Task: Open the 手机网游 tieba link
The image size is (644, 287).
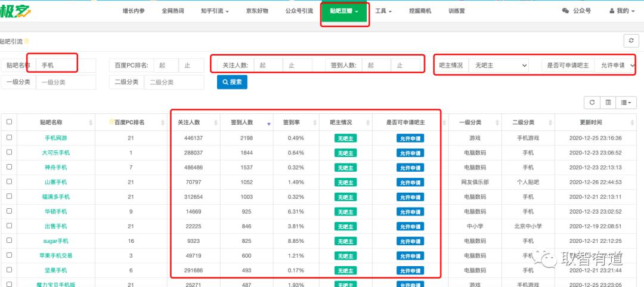Action: tap(56, 138)
